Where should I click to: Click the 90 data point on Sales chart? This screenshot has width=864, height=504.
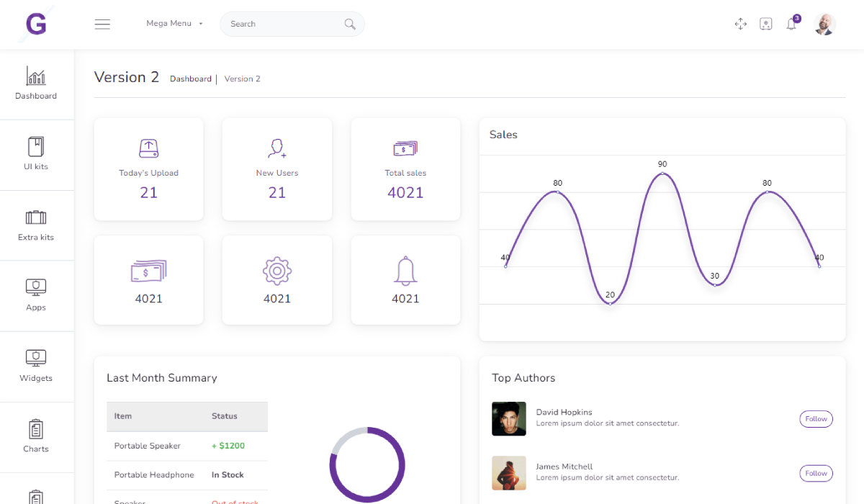click(x=662, y=174)
